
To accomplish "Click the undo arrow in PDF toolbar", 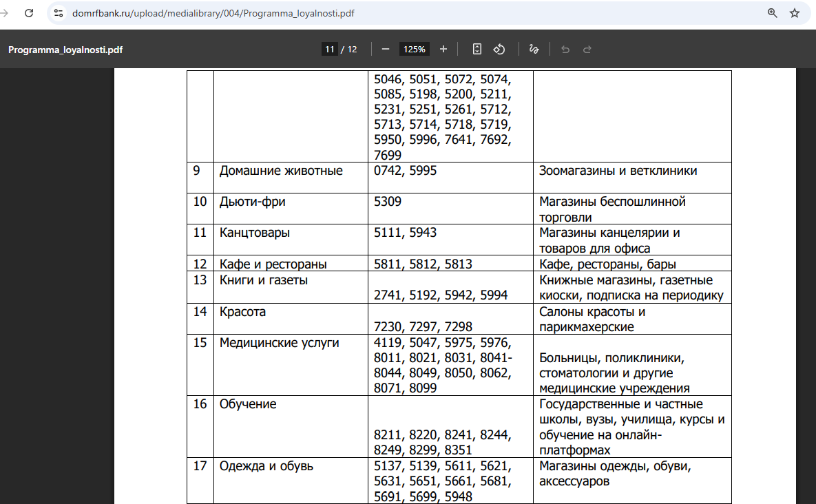I will tap(565, 50).
